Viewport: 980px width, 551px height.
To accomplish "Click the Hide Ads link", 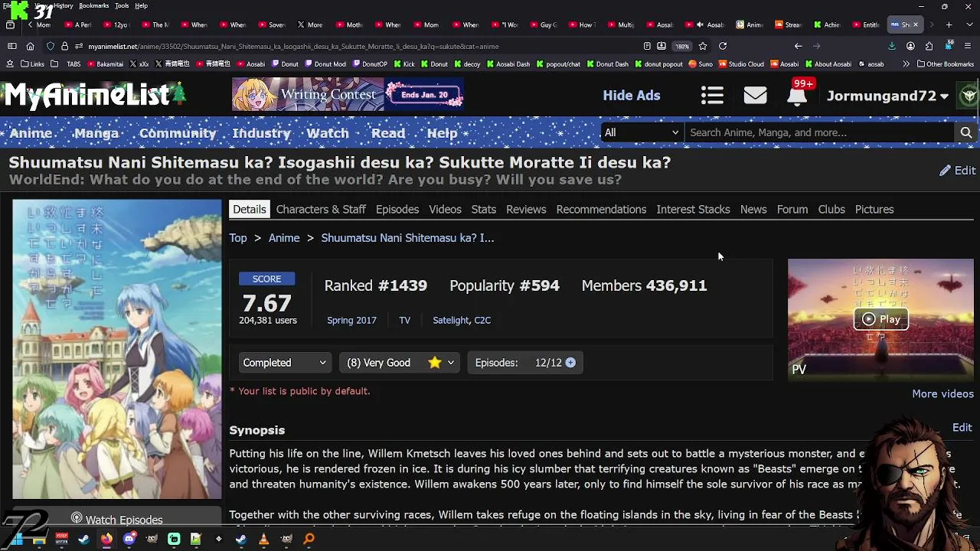I will pyautogui.click(x=631, y=96).
